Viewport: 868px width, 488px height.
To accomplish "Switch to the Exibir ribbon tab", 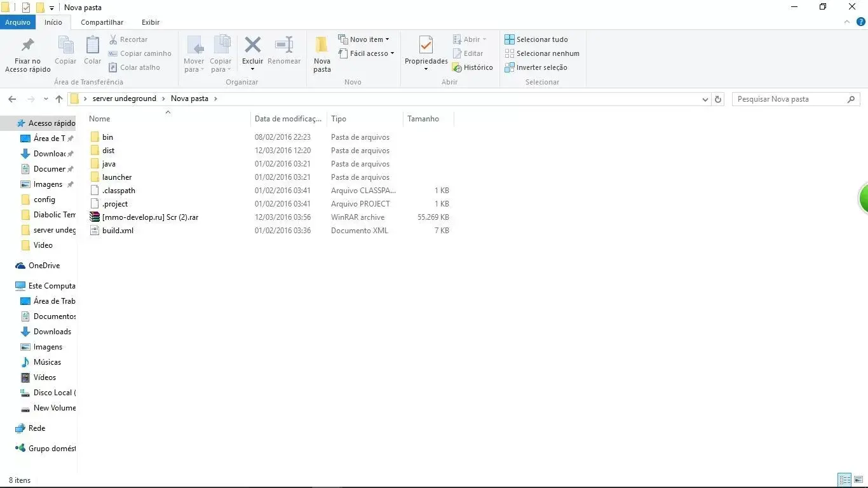I will pyautogui.click(x=151, y=22).
